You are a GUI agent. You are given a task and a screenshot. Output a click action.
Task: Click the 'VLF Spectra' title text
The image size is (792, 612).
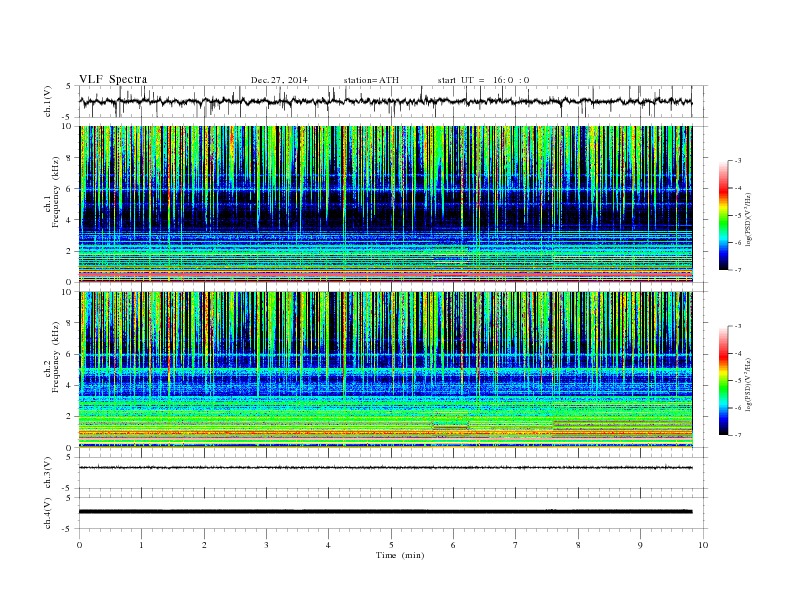pos(113,79)
